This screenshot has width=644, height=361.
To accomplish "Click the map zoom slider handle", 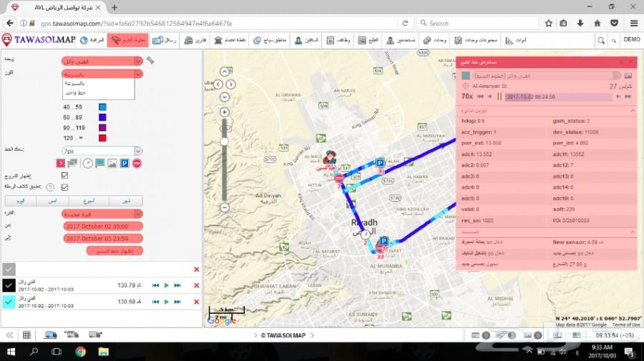I will coord(224,142).
